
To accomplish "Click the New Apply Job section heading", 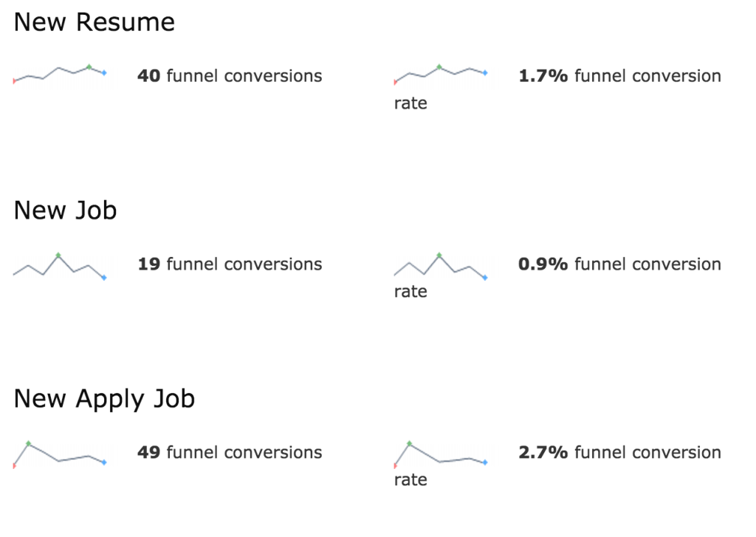I will pyautogui.click(x=104, y=400).
